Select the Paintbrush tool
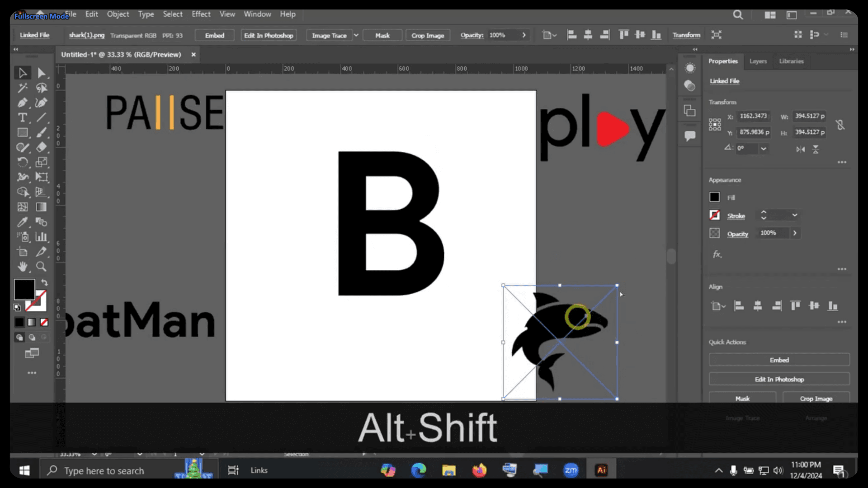Image resolution: width=868 pixels, height=488 pixels. pos(41,132)
